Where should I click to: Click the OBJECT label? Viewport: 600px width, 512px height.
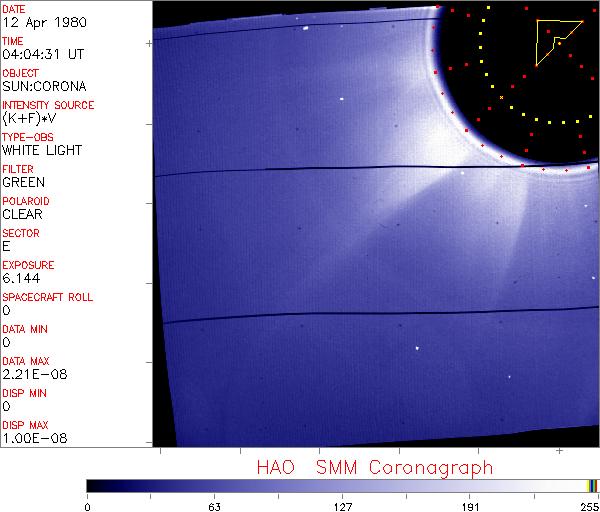[x=20, y=73]
